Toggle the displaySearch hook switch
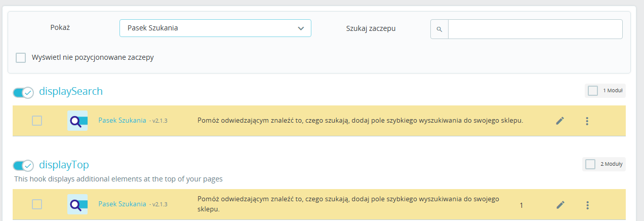Viewport: 644px width, 221px height. (x=23, y=92)
